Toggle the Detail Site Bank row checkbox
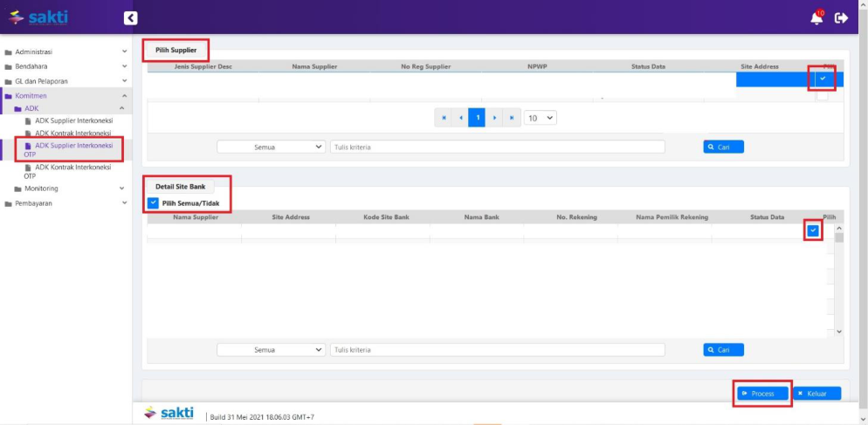868x425 pixels. coord(813,230)
